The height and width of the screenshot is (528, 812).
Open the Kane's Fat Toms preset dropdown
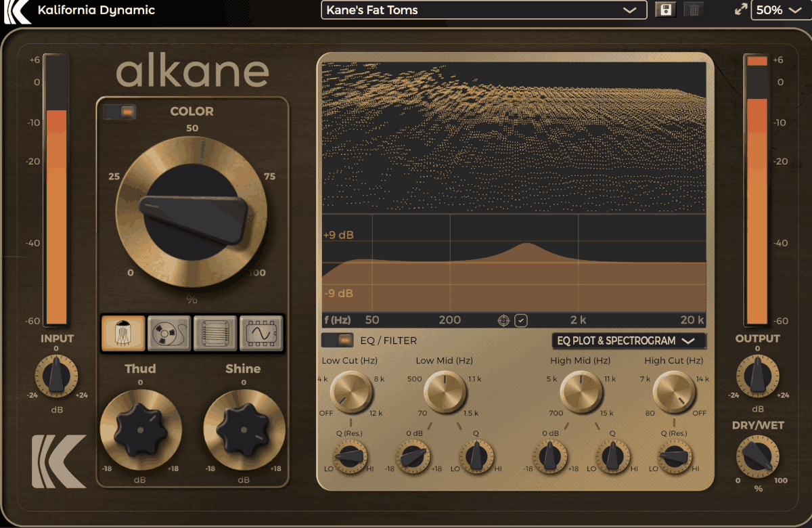pos(482,10)
